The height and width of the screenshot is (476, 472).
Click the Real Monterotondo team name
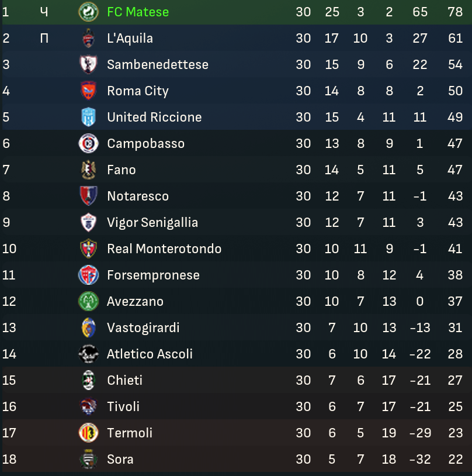point(164,249)
